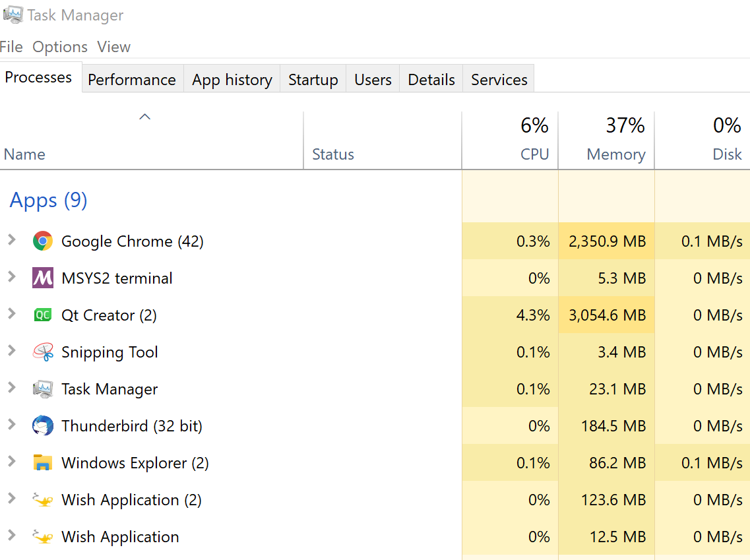This screenshot has height=560, width=750.
Task: Select the Snipping Tool row name
Action: [109, 352]
